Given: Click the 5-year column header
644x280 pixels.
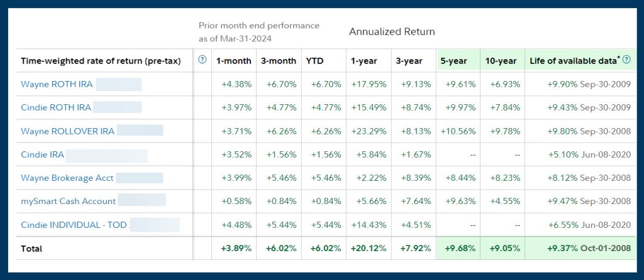Looking at the screenshot, I should pyautogui.click(x=453, y=61).
